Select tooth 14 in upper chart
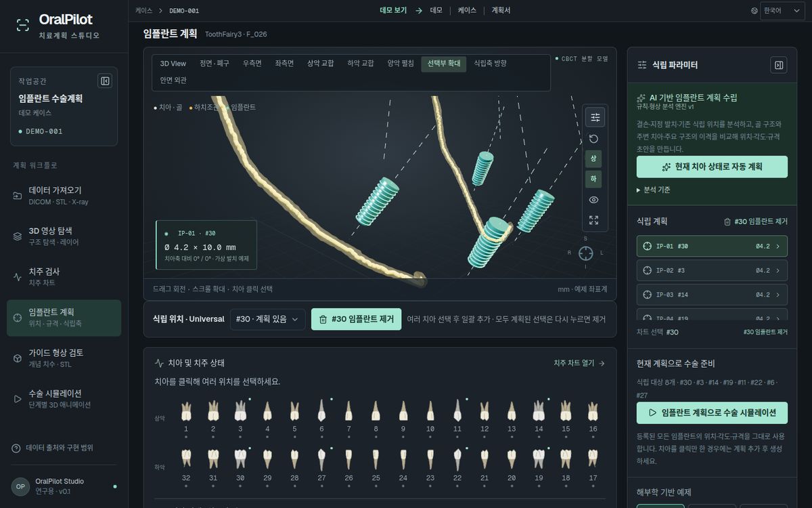 (x=539, y=416)
